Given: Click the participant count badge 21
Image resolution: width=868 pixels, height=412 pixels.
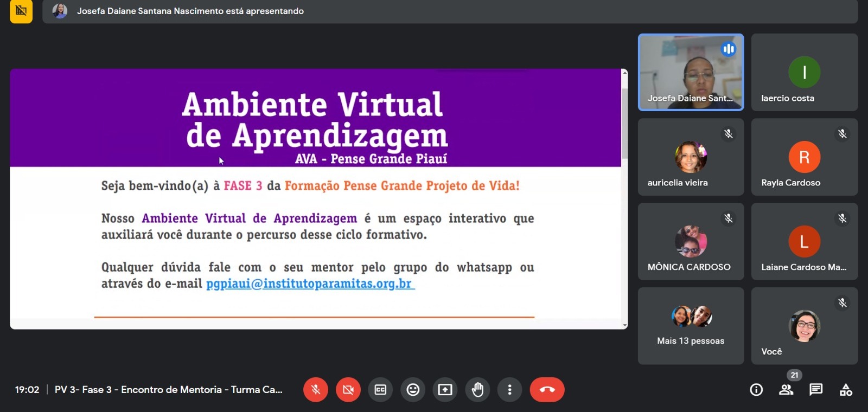Looking at the screenshot, I should click(794, 375).
